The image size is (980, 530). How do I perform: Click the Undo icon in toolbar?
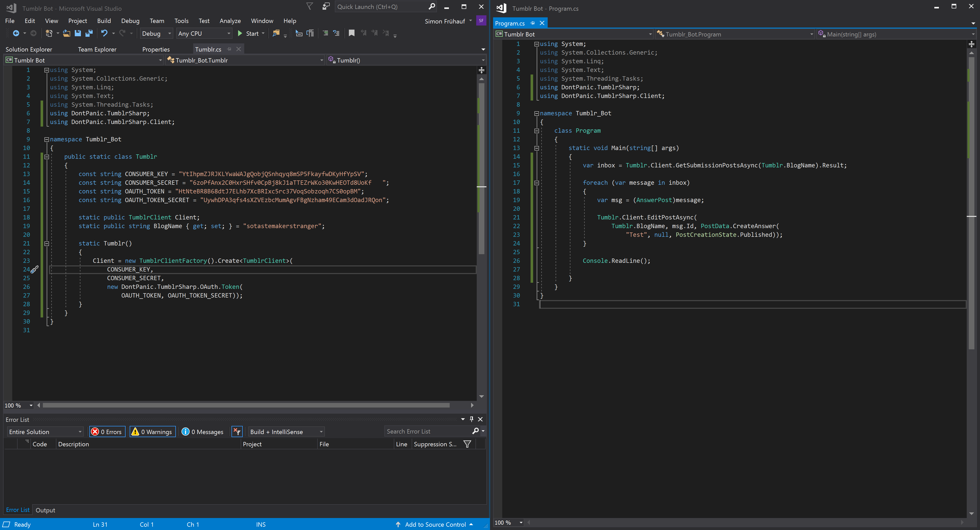(104, 33)
